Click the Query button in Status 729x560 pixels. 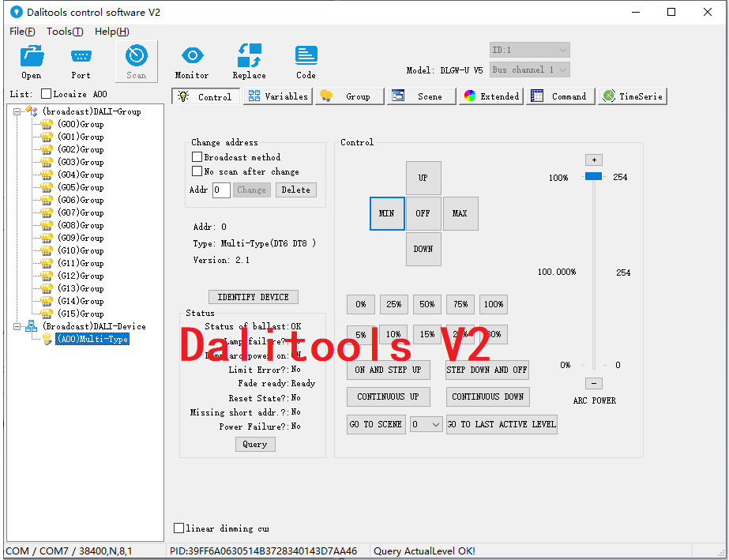(x=254, y=444)
